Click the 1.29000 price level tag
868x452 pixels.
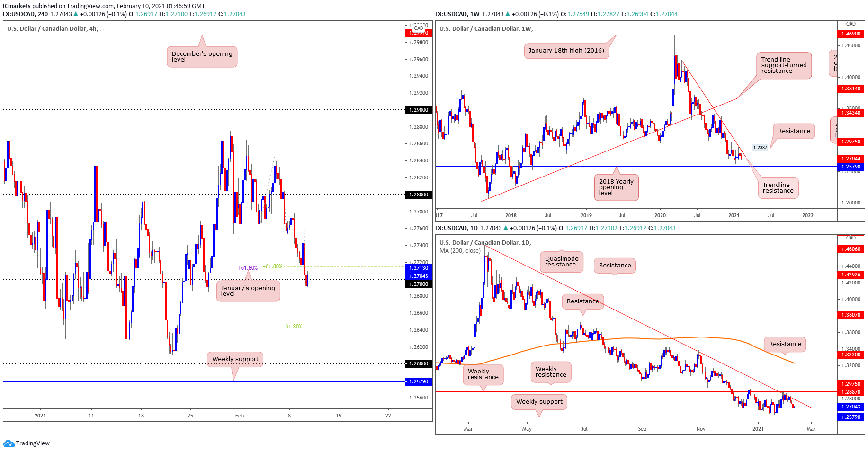coord(418,110)
